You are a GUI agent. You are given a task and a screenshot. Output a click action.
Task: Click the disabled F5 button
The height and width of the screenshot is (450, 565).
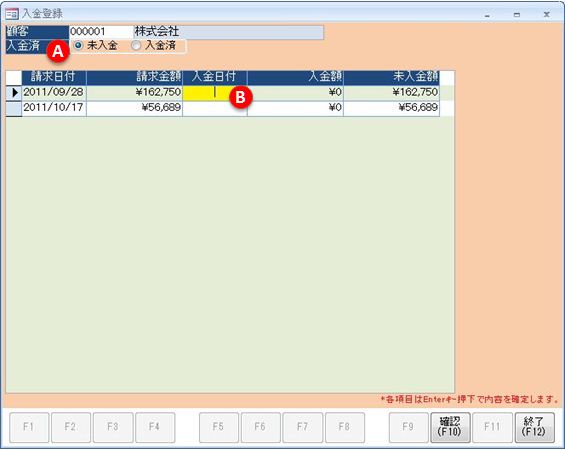(x=219, y=427)
